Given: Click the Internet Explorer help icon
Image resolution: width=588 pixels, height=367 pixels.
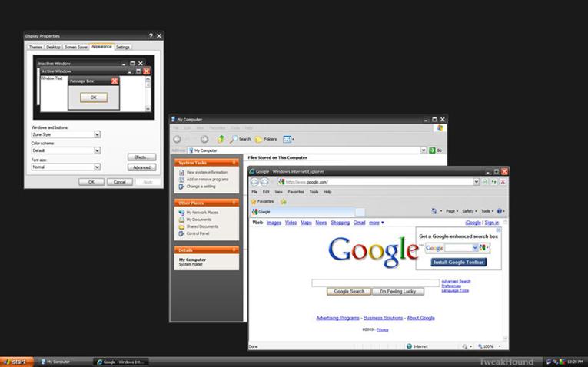Looking at the screenshot, I should coord(500,210).
